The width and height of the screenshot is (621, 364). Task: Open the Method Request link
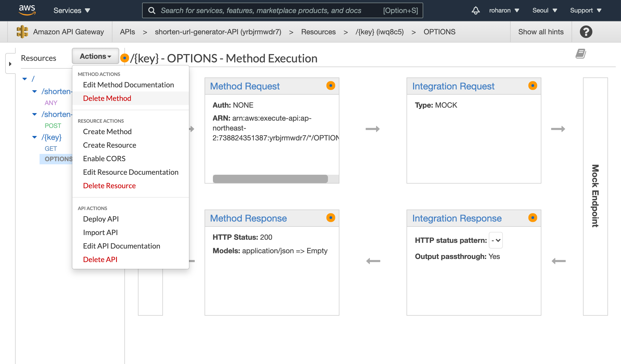245,86
